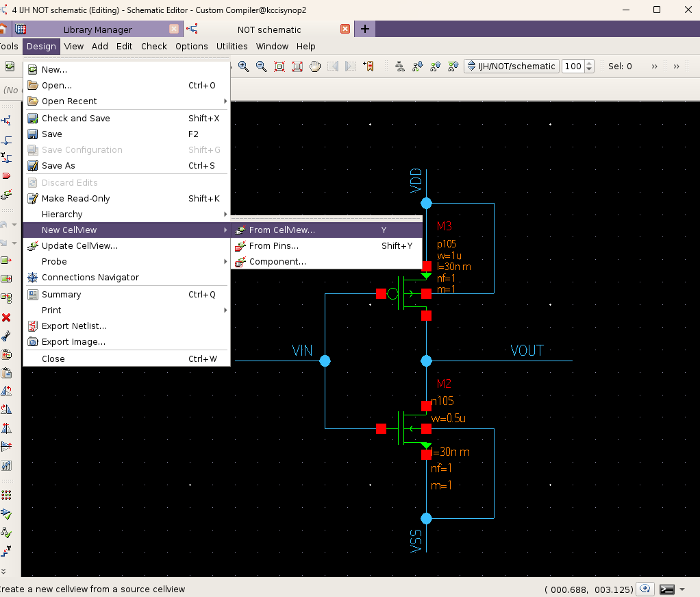Switch to the NOT schematic tab
This screenshot has width=700, height=597.
(269, 29)
